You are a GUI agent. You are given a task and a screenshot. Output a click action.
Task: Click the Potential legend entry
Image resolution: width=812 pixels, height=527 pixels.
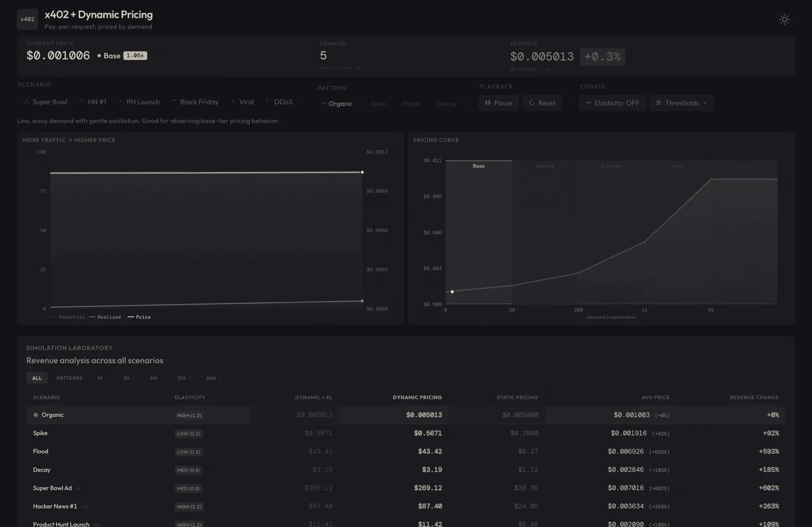(x=68, y=317)
